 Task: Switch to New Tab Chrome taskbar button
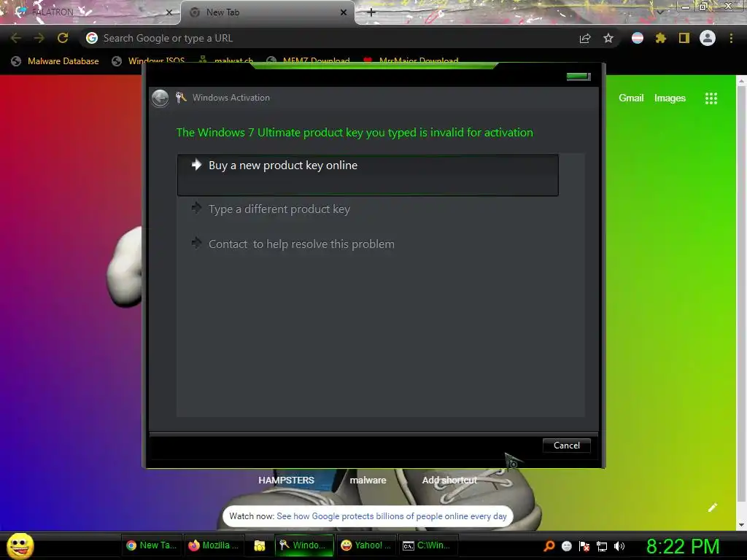click(x=152, y=545)
